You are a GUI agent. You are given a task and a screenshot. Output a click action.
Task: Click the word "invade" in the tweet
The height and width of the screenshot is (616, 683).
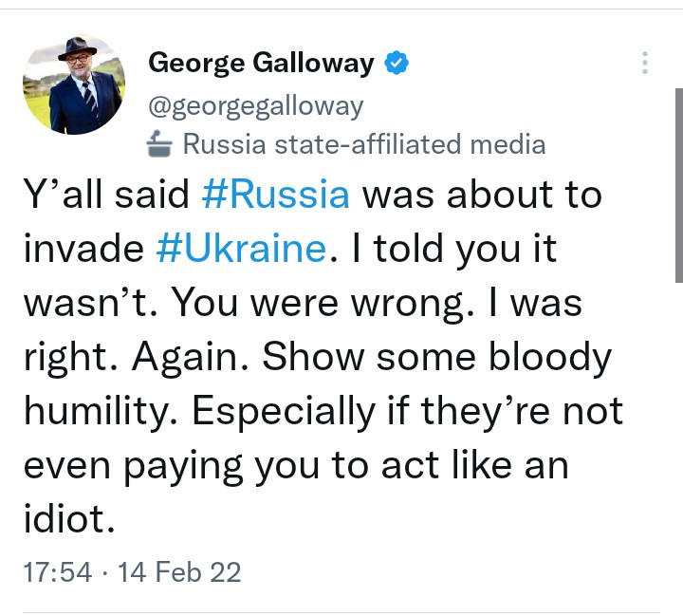(x=82, y=249)
